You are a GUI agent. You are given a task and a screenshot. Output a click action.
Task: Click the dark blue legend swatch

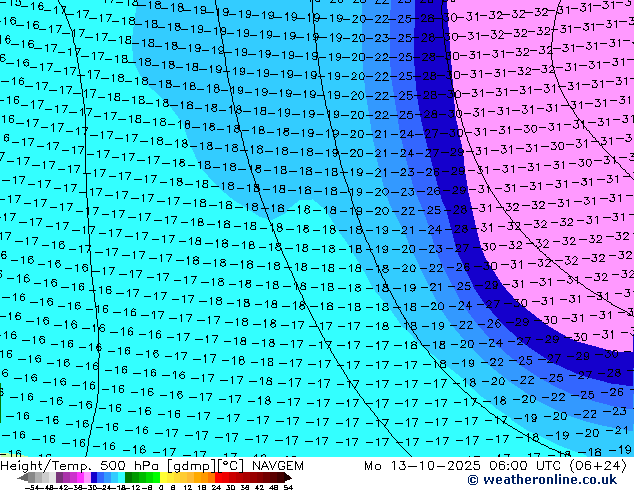pyautogui.click(x=94, y=477)
